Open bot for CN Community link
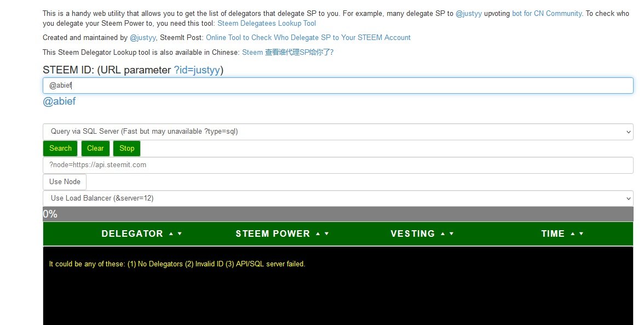Image resolution: width=644 pixels, height=325 pixels. coord(547,14)
